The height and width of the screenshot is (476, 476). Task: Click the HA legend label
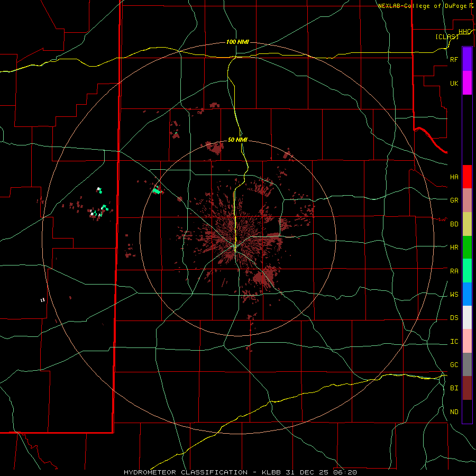pos(454,177)
